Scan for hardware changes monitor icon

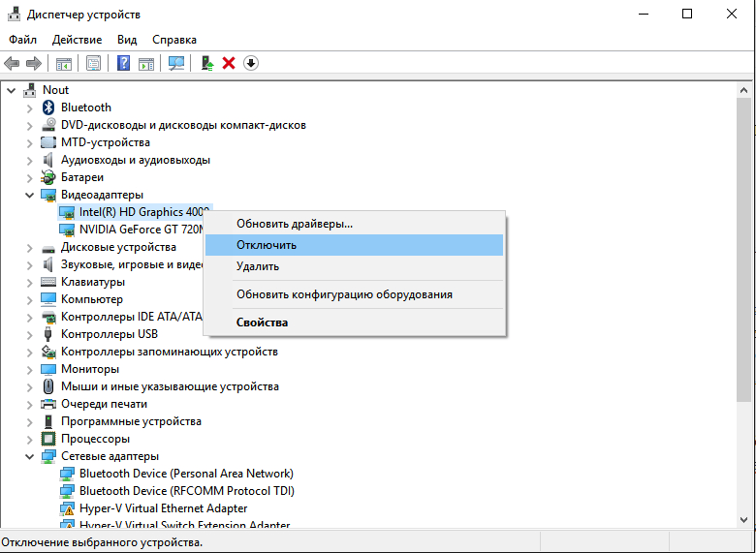176,63
